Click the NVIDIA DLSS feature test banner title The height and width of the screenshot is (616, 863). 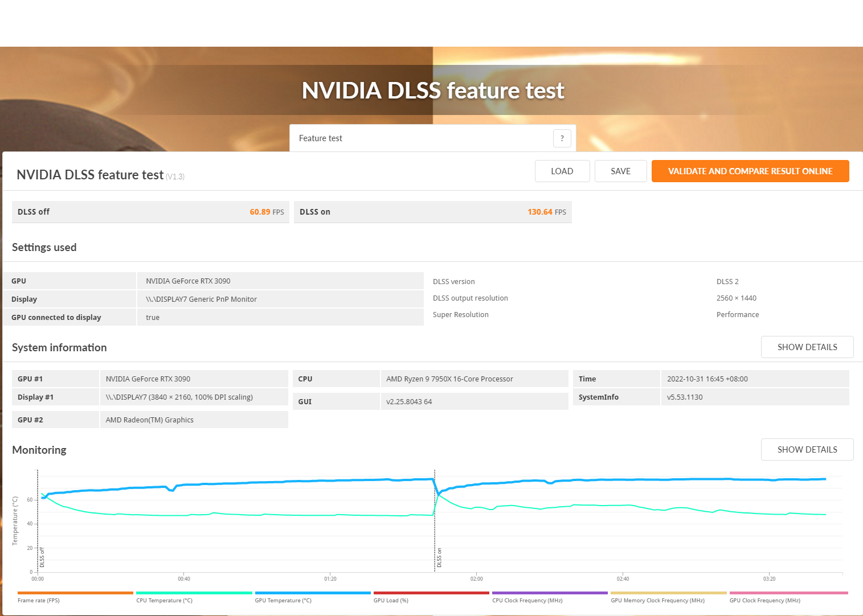click(433, 91)
